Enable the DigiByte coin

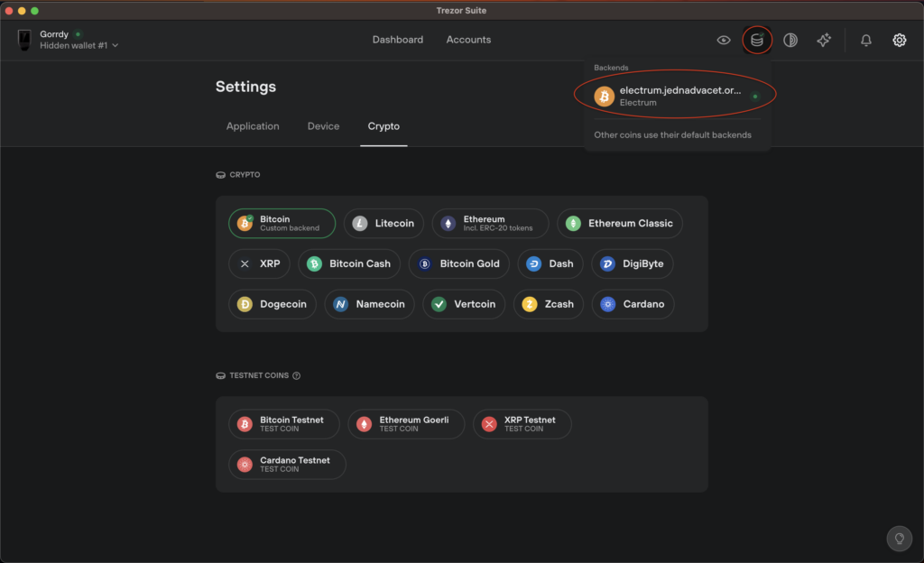coord(633,263)
